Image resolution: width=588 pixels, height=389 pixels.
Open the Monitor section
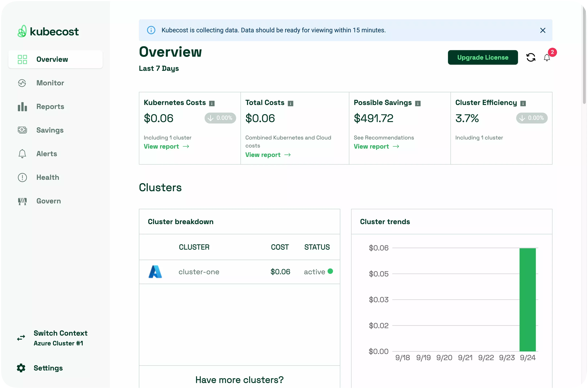[50, 83]
